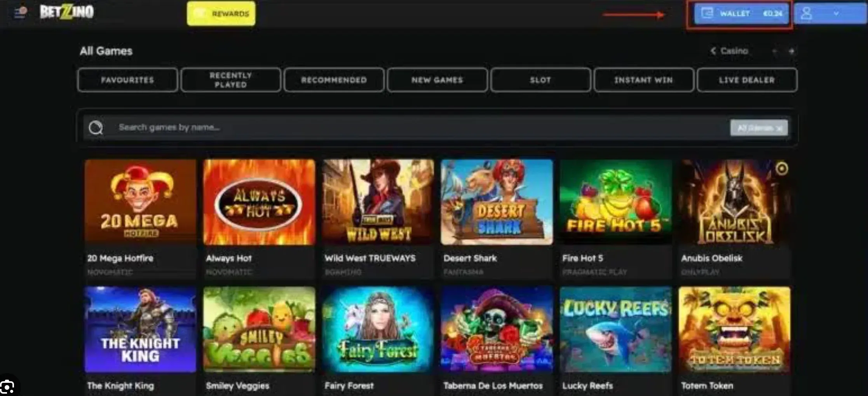
Task: Open the Desert Shark game thumbnail
Action: coord(497,202)
